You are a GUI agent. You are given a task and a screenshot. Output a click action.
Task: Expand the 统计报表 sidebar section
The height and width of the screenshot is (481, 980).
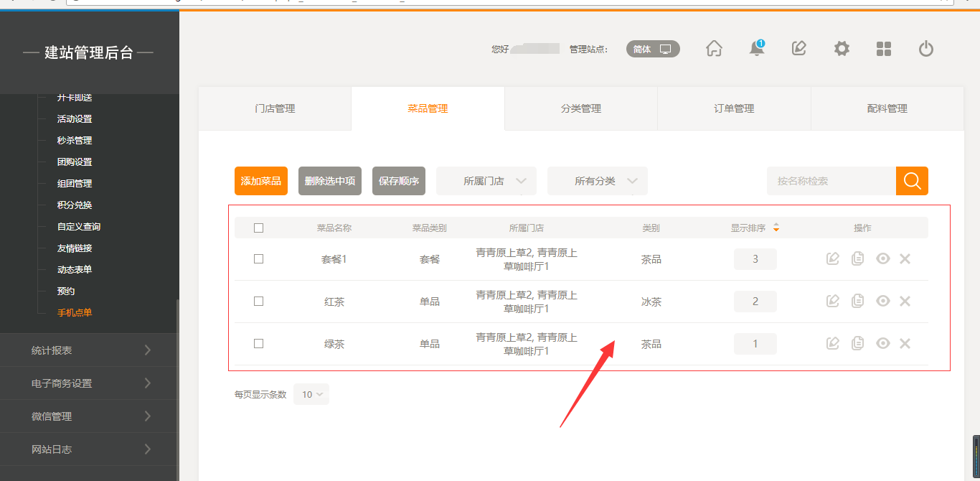[x=90, y=350]
